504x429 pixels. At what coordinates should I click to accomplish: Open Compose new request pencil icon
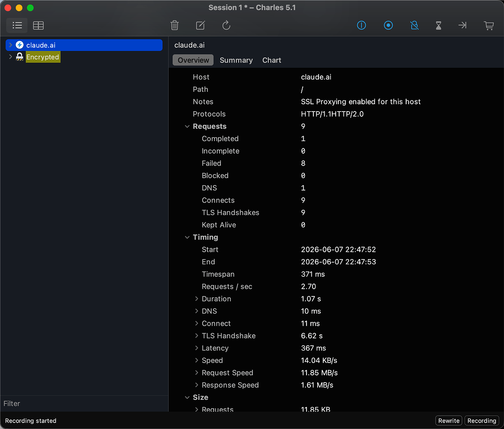point(200,25)
